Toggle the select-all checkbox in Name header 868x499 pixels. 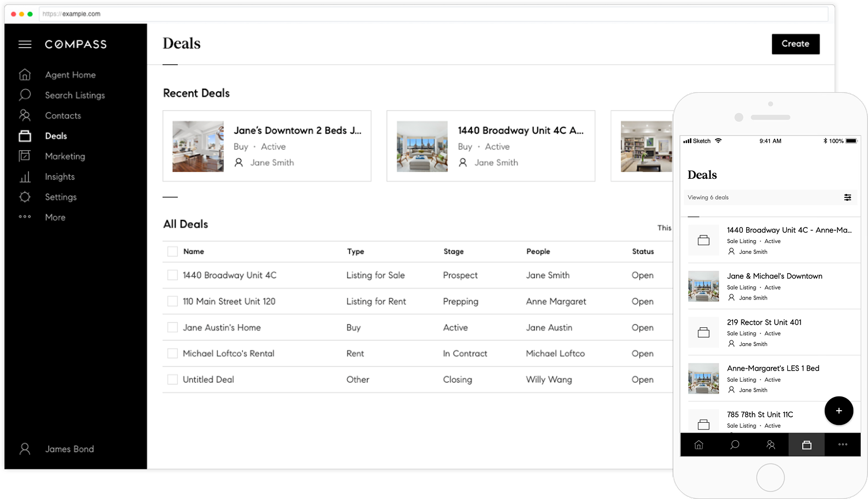172,252
